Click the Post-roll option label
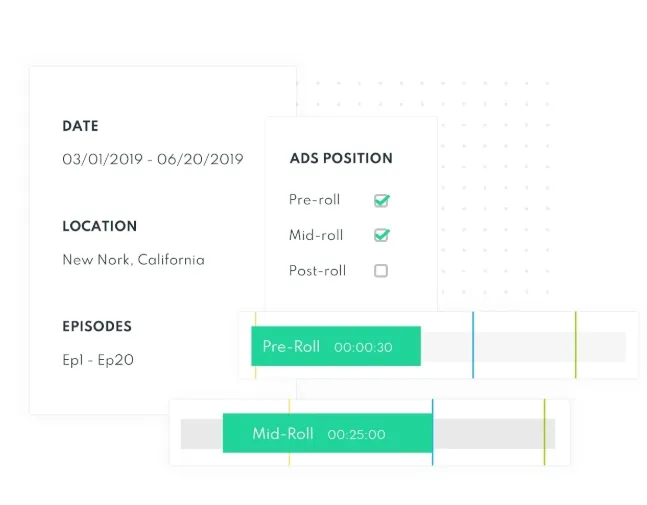The height and width of the screenshot is (505, 647). [317, 271]
